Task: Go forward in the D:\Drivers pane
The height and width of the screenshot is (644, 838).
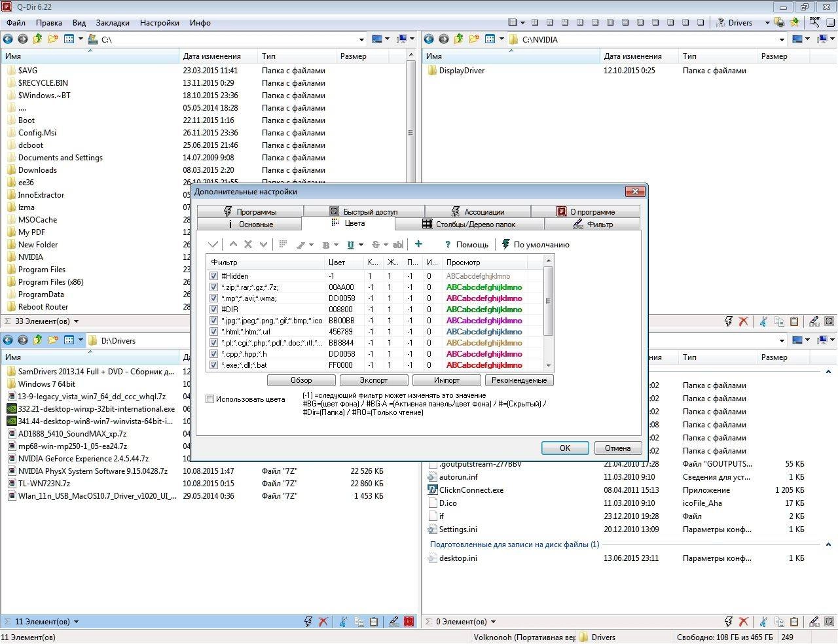Action: [23, 340]
